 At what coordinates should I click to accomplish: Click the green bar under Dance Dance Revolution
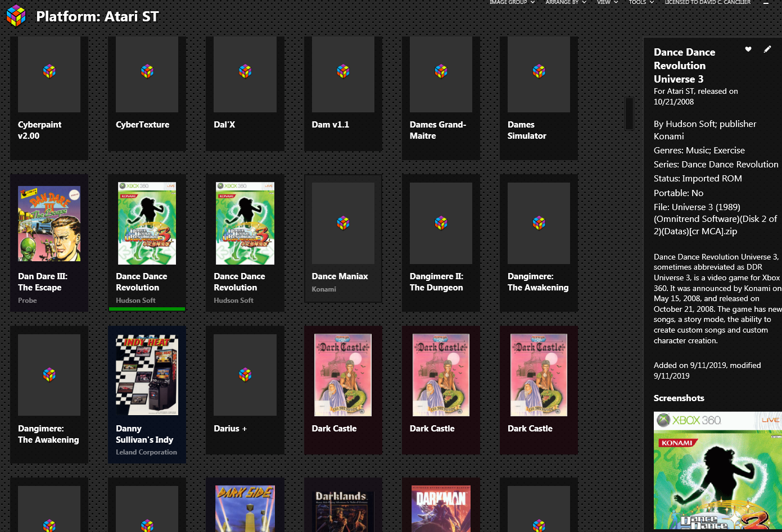[x=147, y=309]
